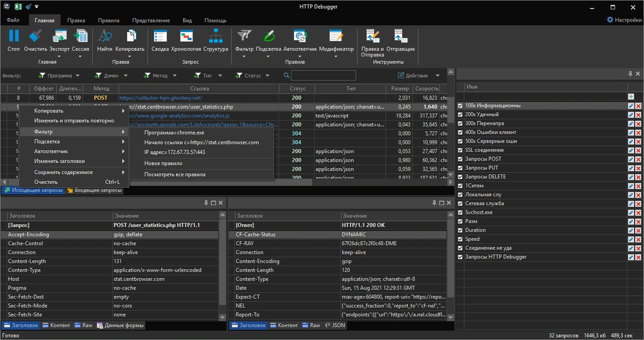644x340 pixels.
Task: Click the Excel export quick-access icon
Action: pyautogui.click(x=18, y=6)
